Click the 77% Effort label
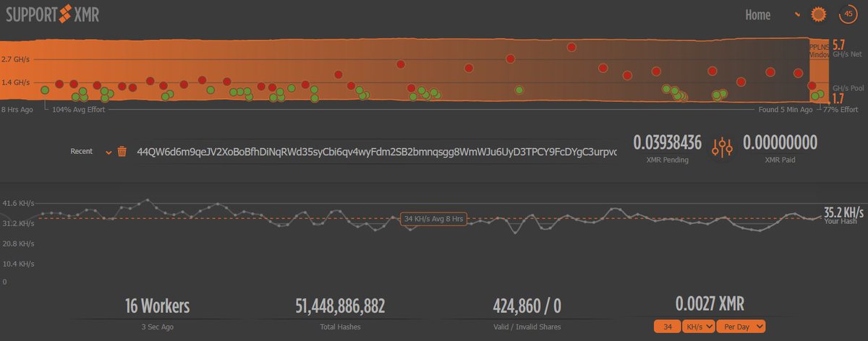868x341 pixels. 841,110
